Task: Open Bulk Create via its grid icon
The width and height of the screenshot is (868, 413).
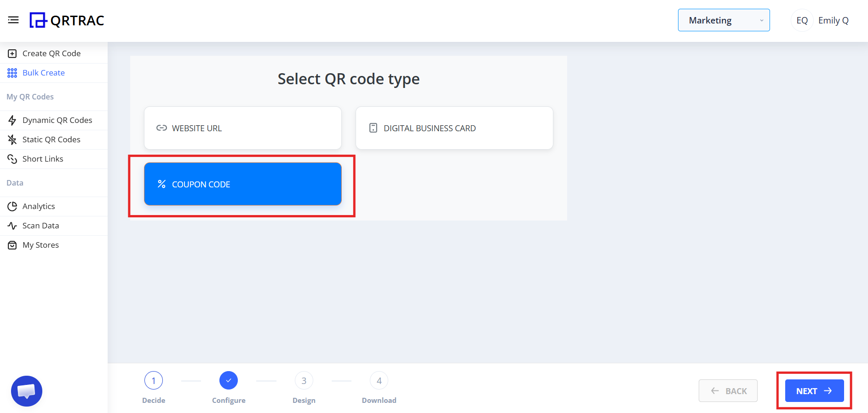Action: [x=11, y=73]
